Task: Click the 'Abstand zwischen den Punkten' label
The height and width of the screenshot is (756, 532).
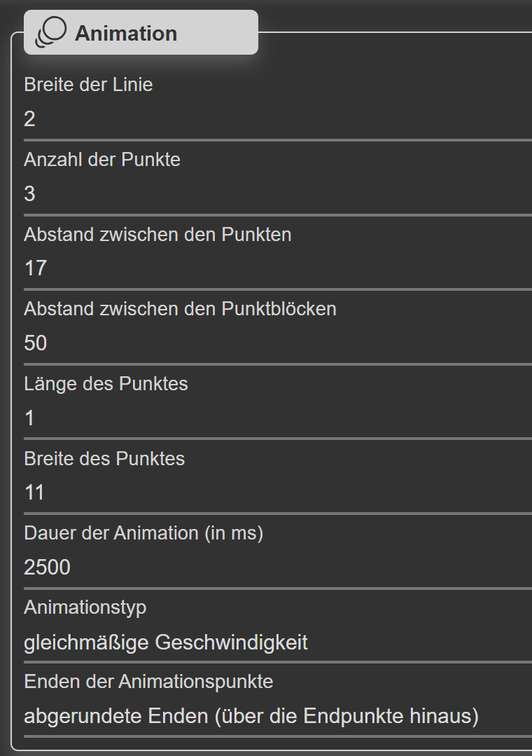Action: [x=157, y=235]
